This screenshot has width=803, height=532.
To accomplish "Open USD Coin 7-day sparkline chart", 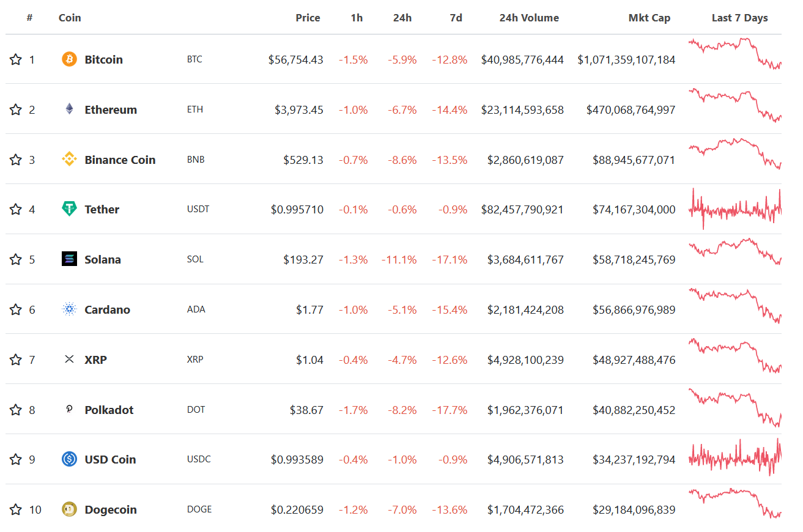I will [x=735, y=457].
